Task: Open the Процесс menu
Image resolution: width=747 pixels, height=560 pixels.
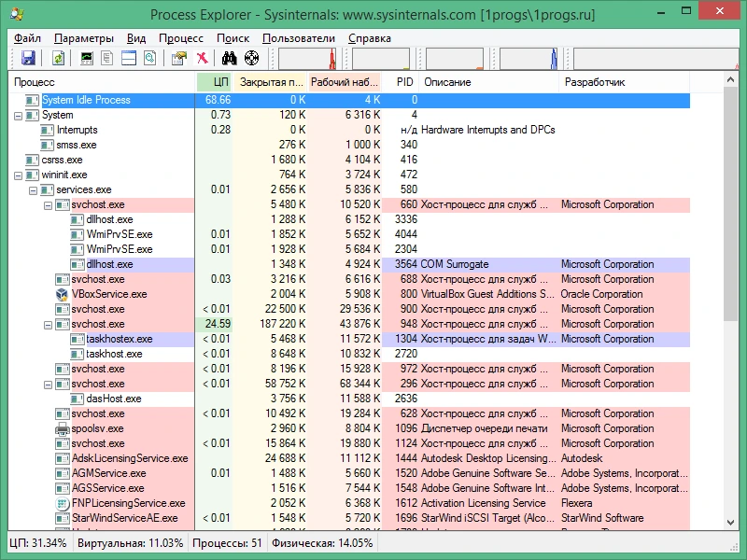Action: [x=181, y=38]
